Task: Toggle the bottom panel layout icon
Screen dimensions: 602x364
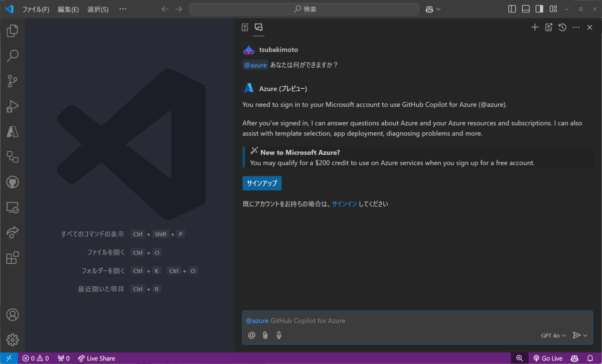Action: (526, 9)
